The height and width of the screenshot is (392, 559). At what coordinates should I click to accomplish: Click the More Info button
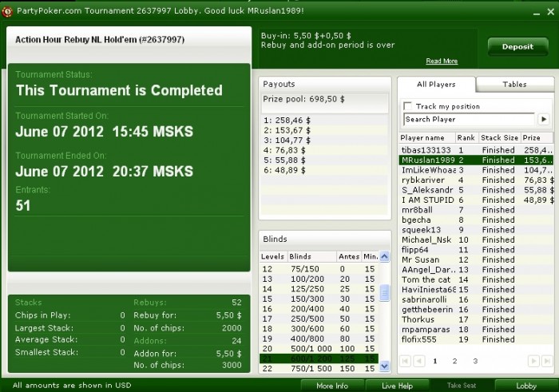[332, 386]
